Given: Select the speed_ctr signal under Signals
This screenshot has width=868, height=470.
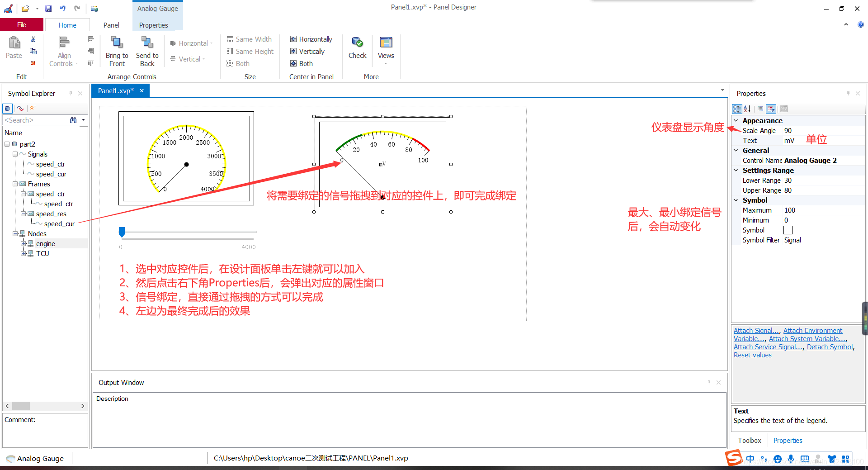Looking at the screenshot, I should (51, 164).
